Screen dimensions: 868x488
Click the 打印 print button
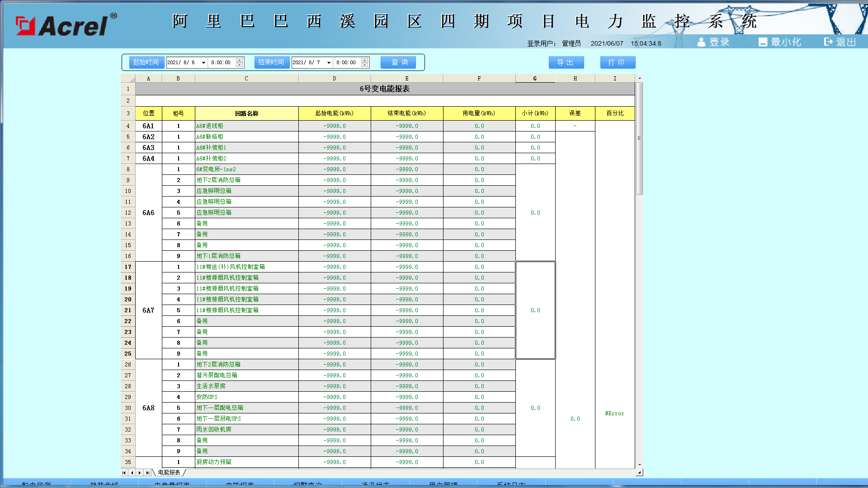(x=618, y=62)
